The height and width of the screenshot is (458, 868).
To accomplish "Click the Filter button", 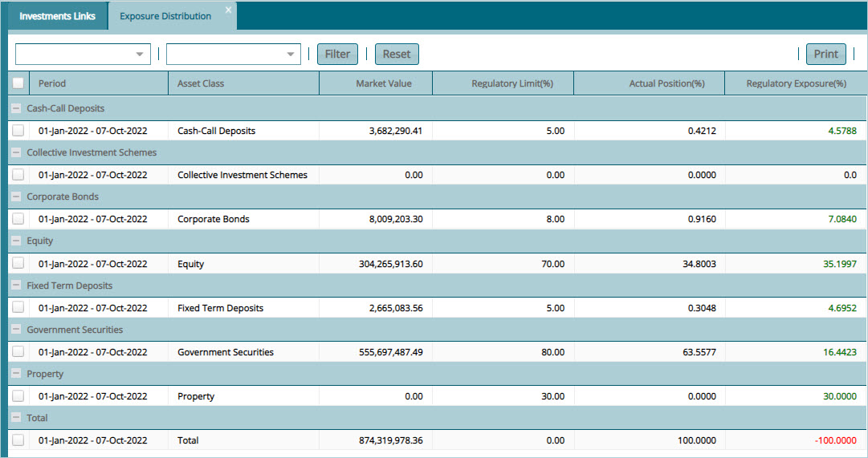I will [x=338, y=55].
